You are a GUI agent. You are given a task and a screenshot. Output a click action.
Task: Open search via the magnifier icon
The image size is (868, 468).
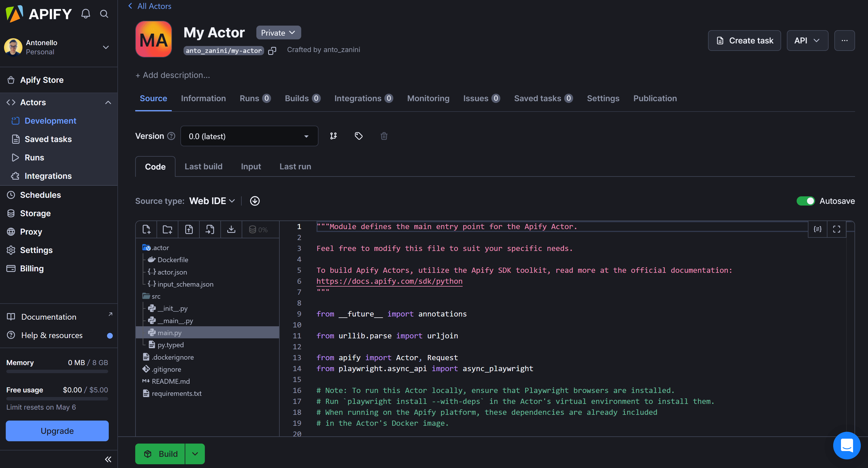(104, 14)
